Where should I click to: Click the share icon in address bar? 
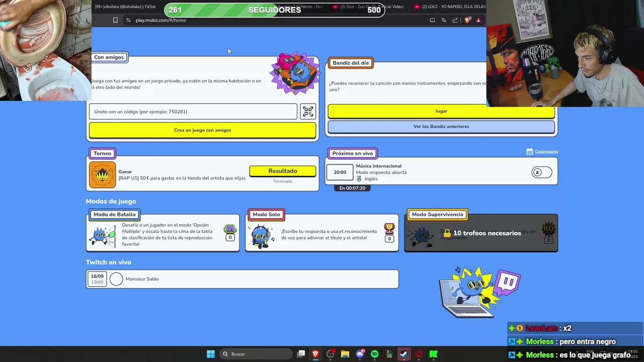pos(455,20)
